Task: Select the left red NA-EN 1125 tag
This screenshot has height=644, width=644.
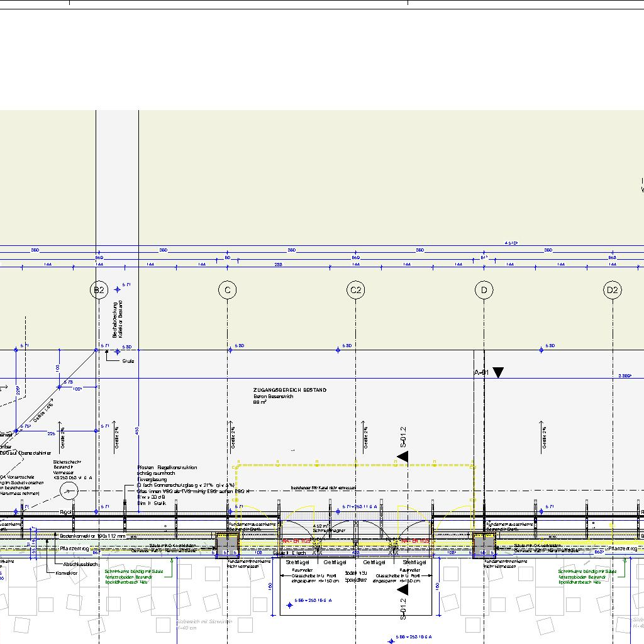Action: click(x=296, y=541)
